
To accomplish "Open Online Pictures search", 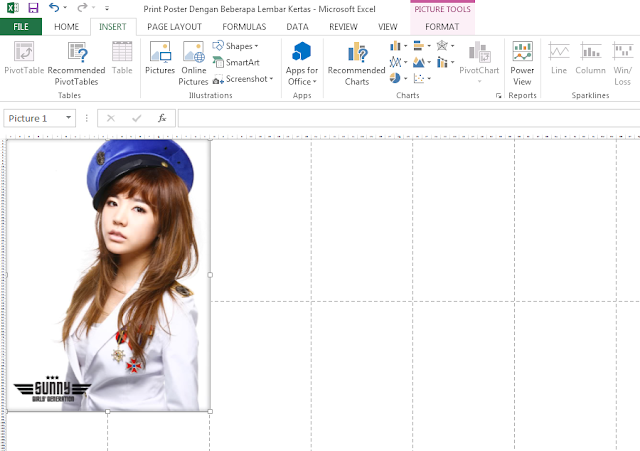I will [x=193, y=64].
